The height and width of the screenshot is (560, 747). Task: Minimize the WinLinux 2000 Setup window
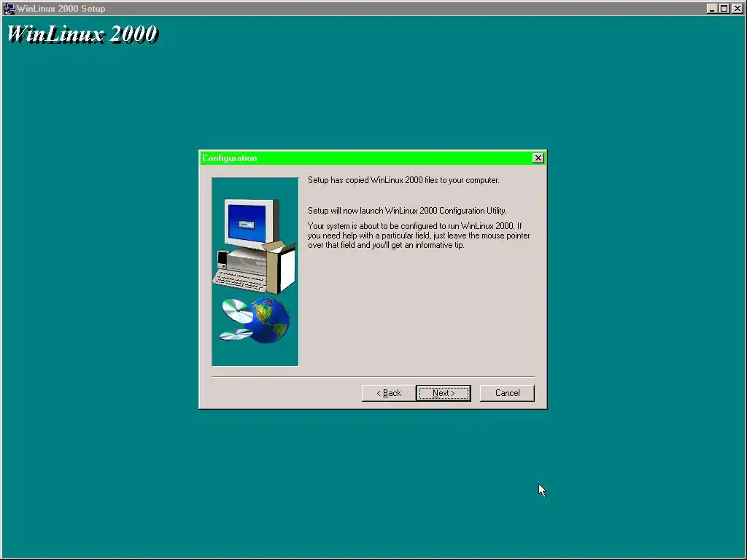click(x=712, y=8)
